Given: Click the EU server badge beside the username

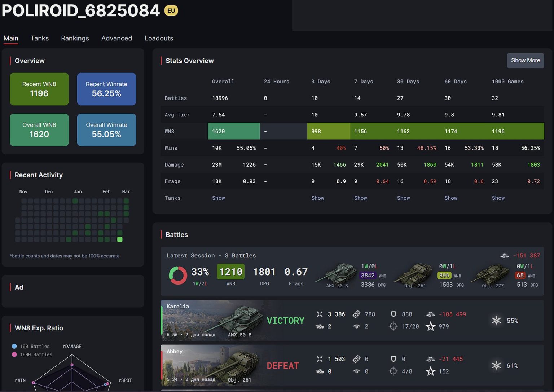Looking at the screenshot, I should point(171,10).
